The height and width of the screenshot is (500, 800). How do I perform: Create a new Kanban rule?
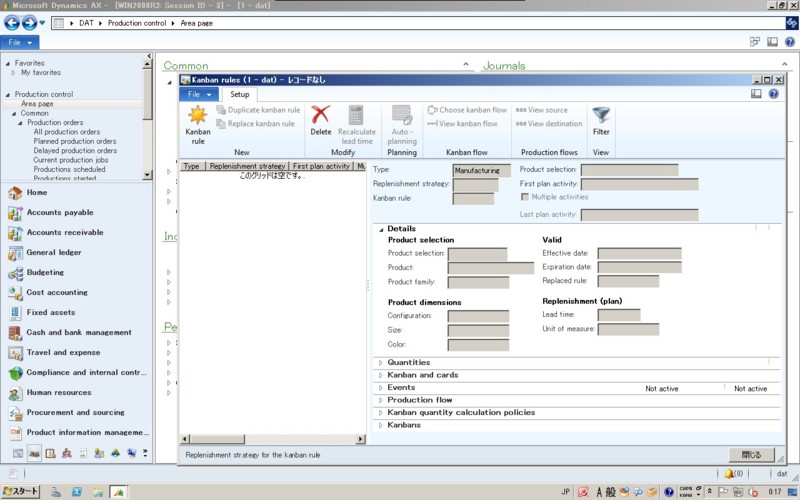tap(198, 125)
